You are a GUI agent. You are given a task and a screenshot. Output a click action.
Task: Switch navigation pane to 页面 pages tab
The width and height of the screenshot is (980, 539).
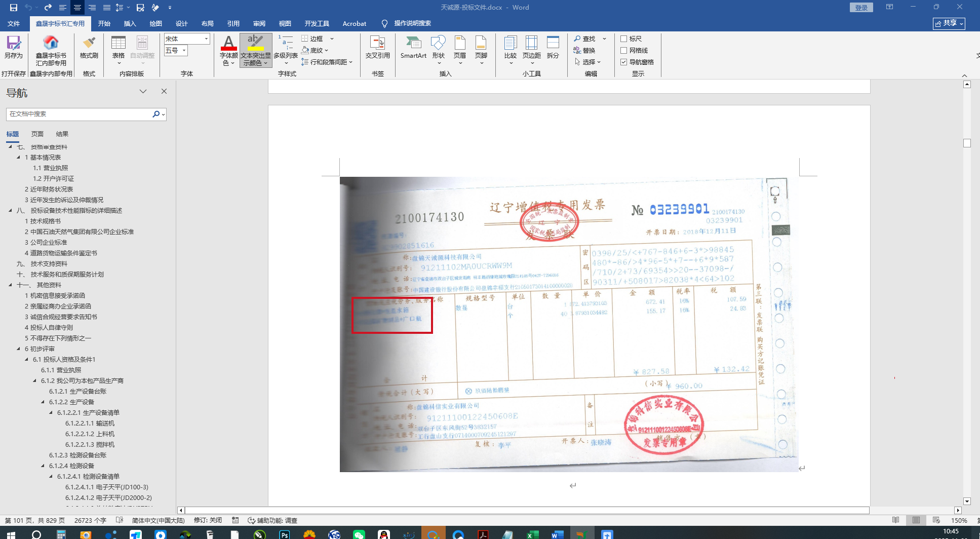tap(37, 134)
